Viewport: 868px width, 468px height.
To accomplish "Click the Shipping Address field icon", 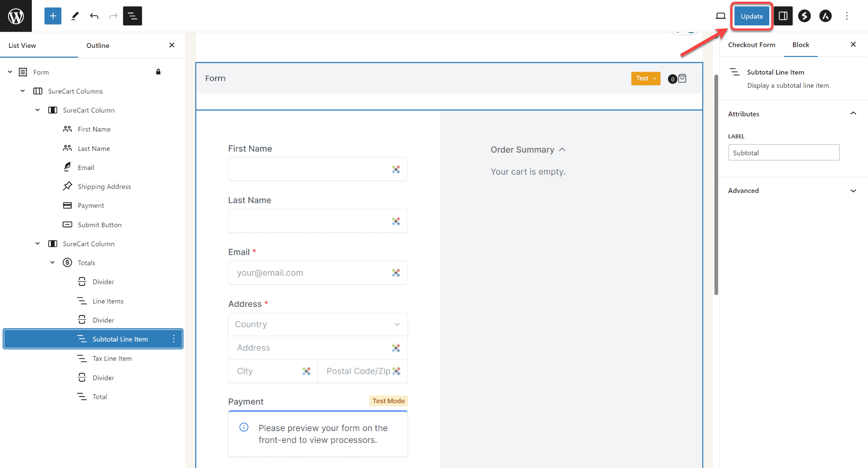I will click(x=67, y=186).
